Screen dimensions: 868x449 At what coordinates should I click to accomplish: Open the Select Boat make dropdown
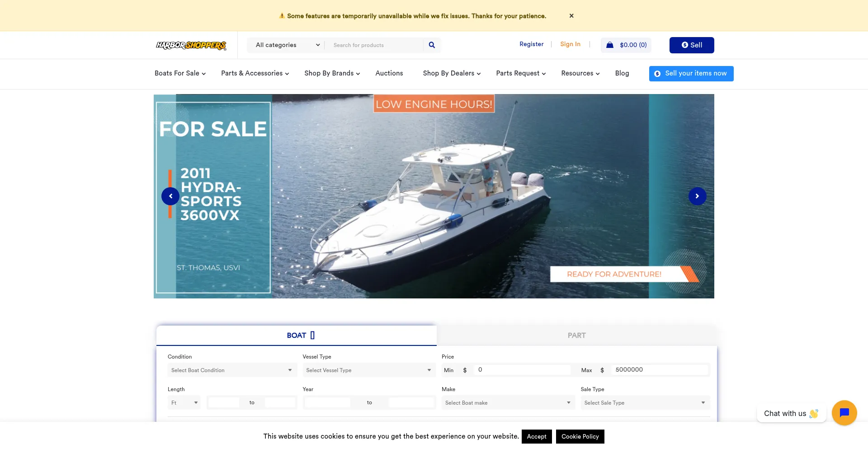pyautogui.click(x=508, y=403)
